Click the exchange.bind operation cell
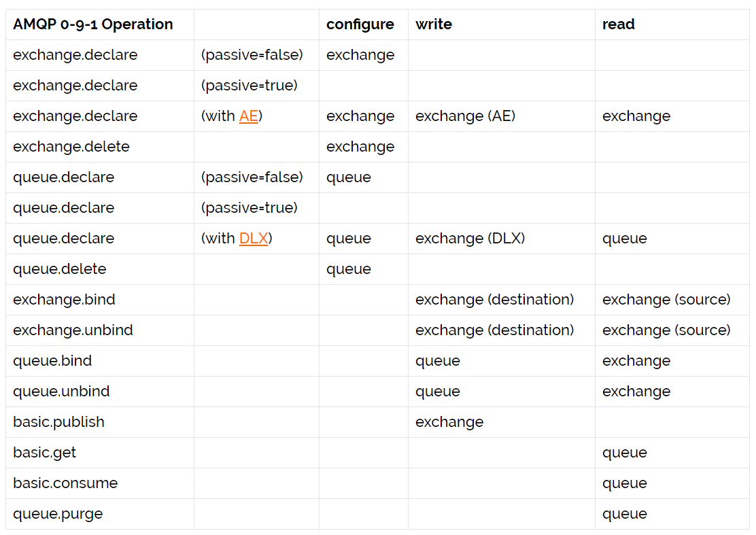The image size is (756, 535). (x=64, y=300)
